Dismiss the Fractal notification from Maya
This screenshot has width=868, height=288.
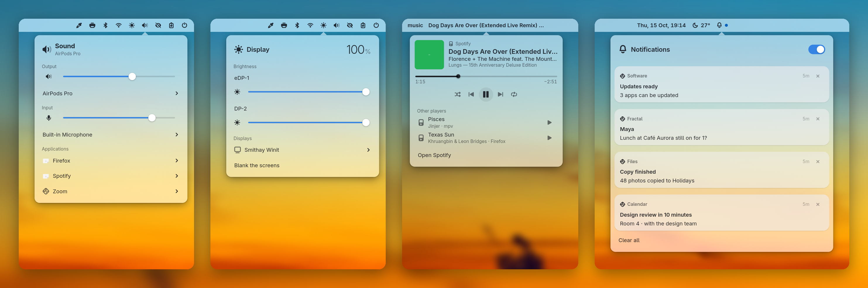818,119
